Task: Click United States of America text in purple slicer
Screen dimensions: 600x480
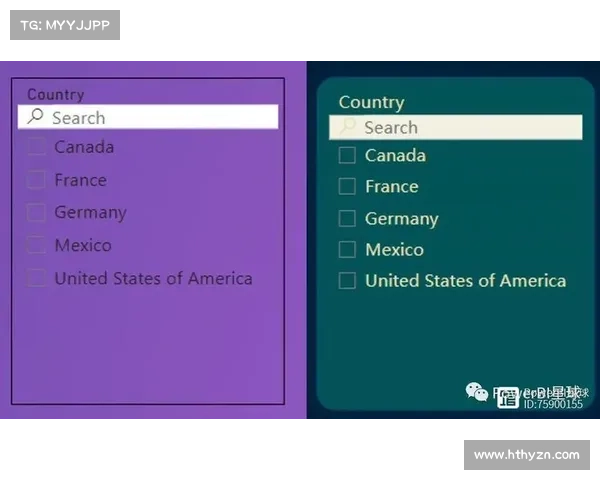Action: point(153,278)
